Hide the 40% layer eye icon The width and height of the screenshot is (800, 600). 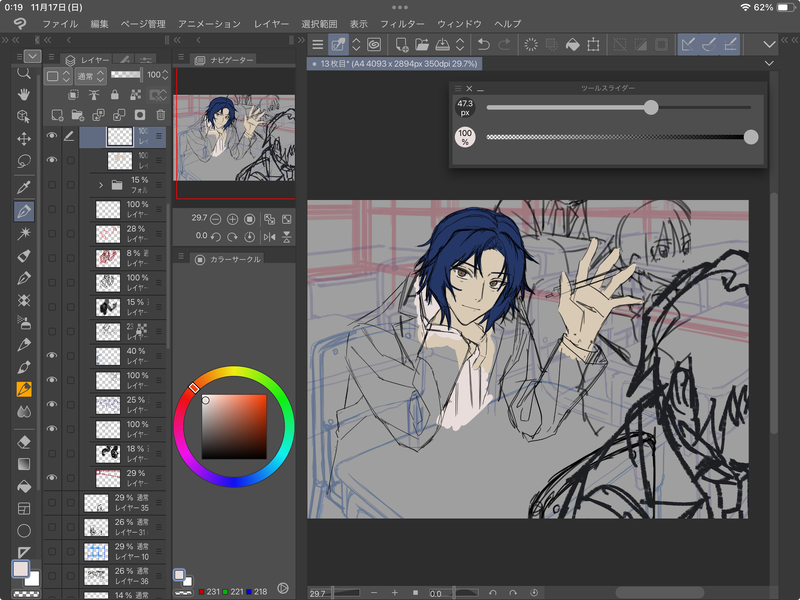click(x=52, y=356)
